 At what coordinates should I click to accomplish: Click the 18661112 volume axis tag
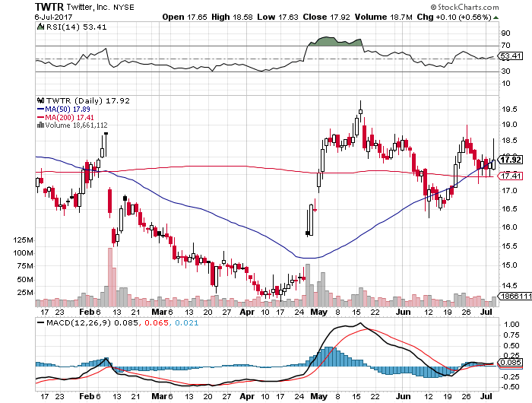(515, 296)
